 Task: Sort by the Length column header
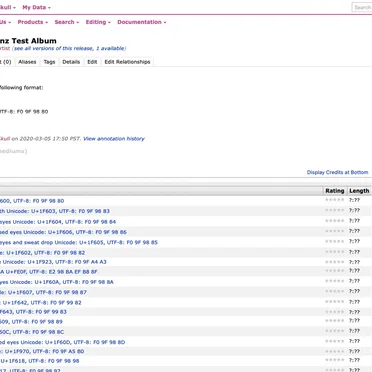click(359, 191)
